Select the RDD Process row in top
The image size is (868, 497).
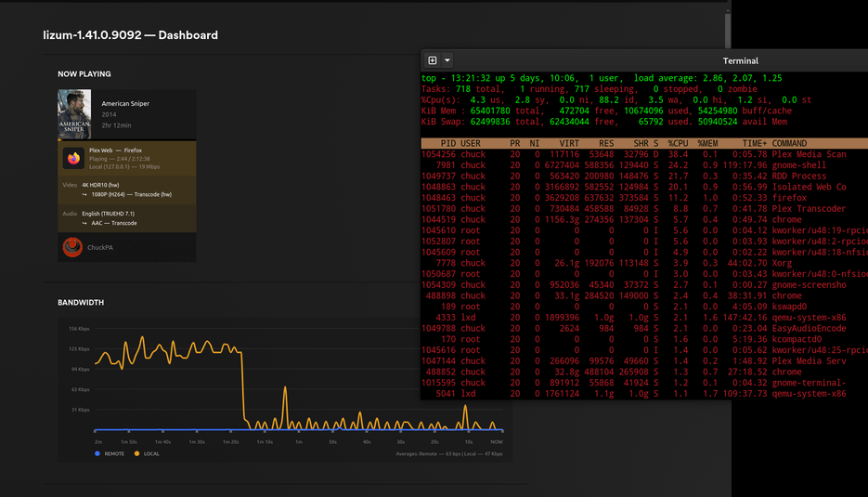pyautogui.click(x=644, y=177)
